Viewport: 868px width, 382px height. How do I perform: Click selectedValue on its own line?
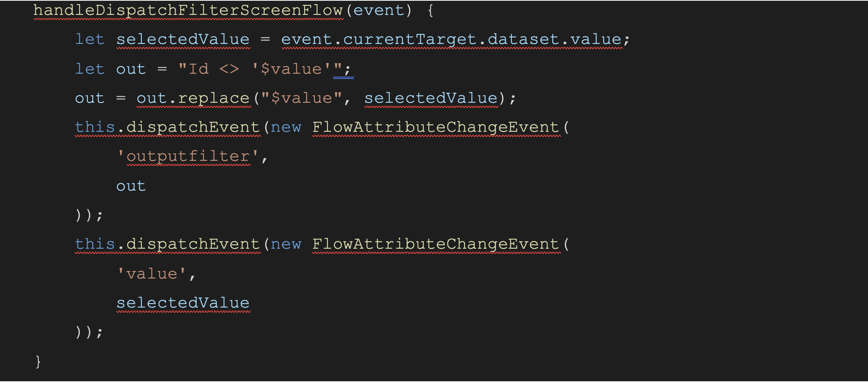pyautogui.click(x=183, y=303)
